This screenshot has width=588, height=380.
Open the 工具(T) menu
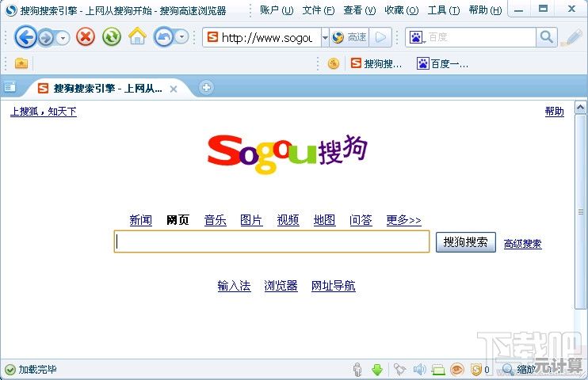coord(443,10)
